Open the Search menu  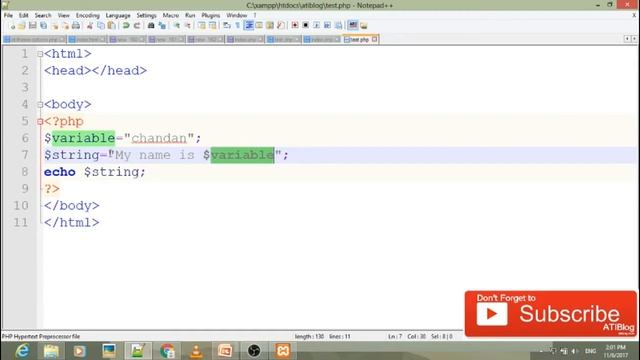(x=43, y=16)
